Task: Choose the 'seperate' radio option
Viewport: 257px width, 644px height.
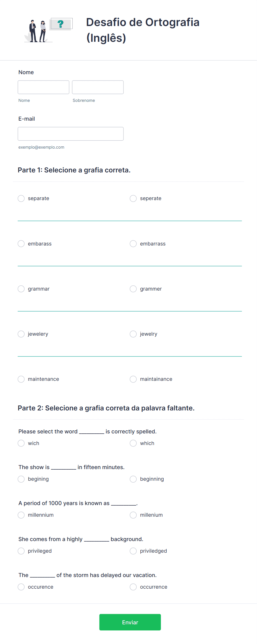Action: 133,198
